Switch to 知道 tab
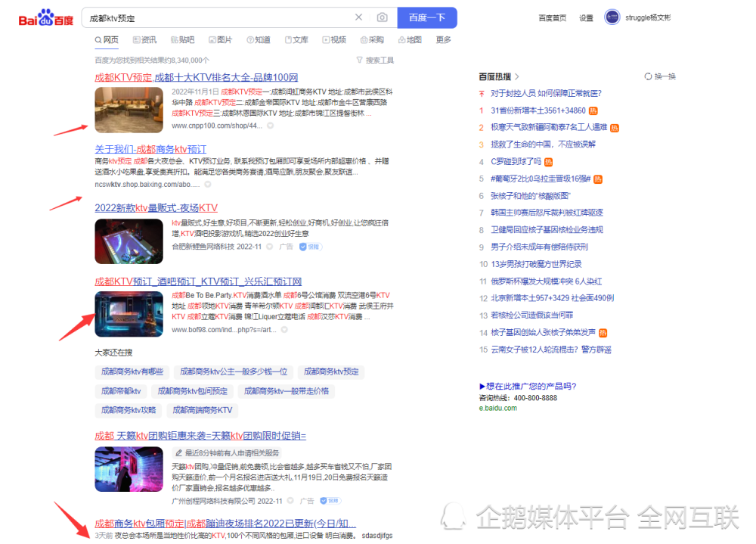 (x=259, y=39)
